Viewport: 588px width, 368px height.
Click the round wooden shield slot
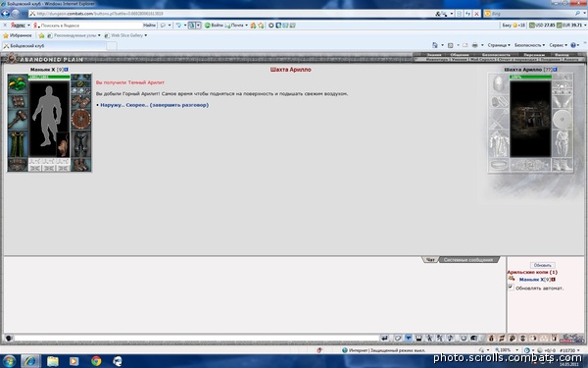(x=80, y=120)
